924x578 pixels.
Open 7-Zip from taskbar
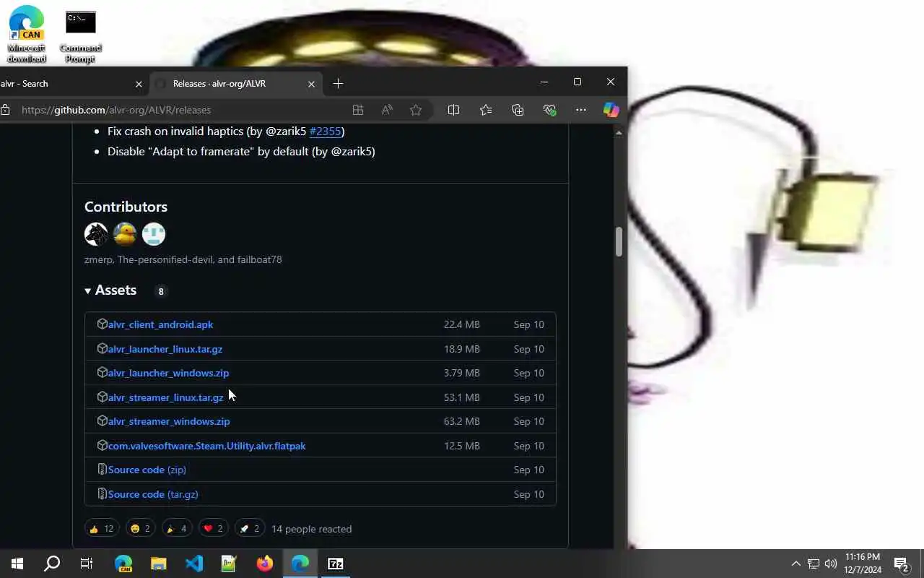pos(336,564)
